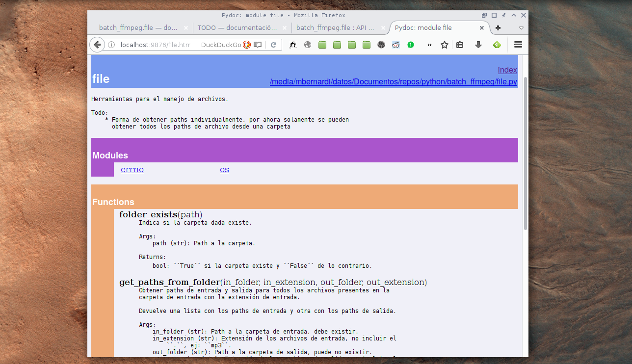
Task: Click the 'Todo:' label
Action: (100, 113)
